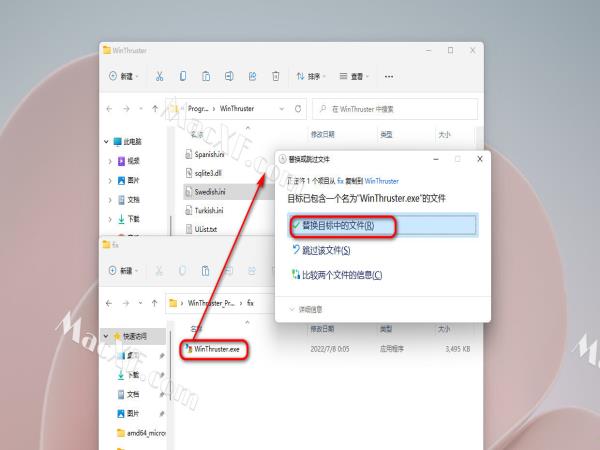Choose 比较两个文件的信息(C) option
This screenshot has height=450, width=600.
coord(337,275)
